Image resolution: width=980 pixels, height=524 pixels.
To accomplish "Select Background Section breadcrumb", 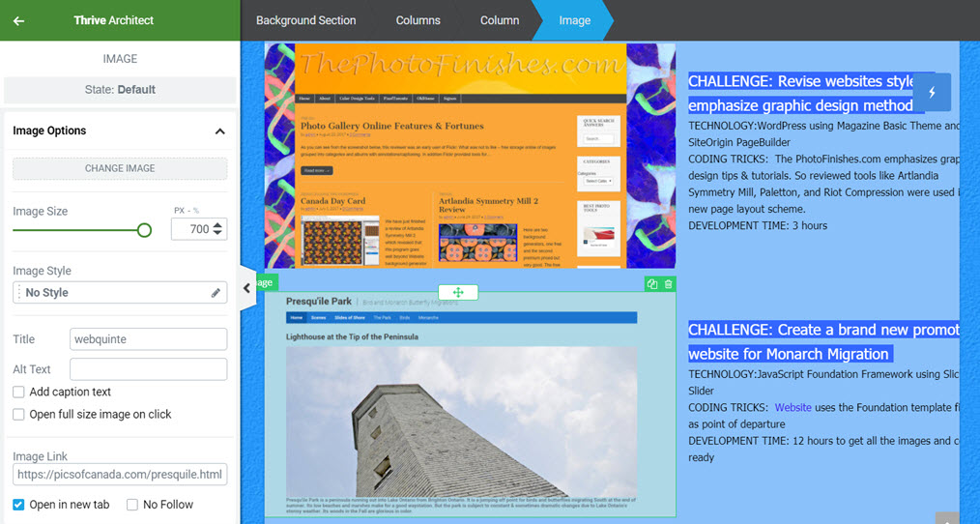I will click(x=305, y=20).
